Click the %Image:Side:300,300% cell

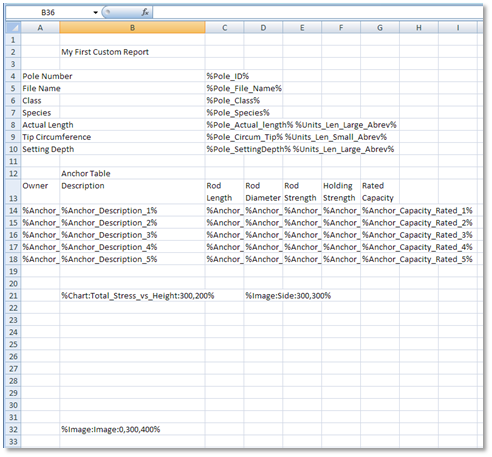[263, 296]
